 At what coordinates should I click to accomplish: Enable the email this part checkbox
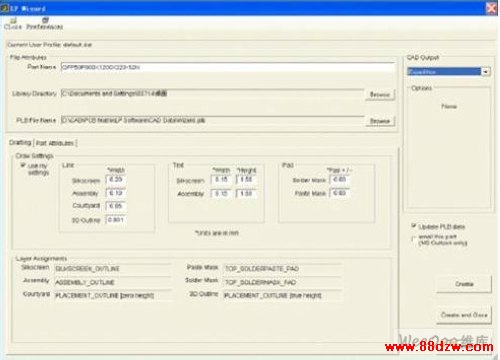(x=414, y=239)
